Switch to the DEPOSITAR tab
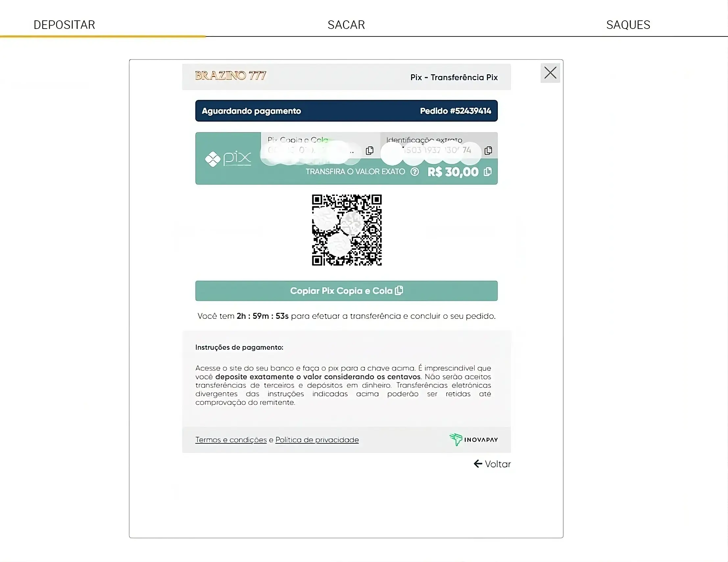 (64, 25)
